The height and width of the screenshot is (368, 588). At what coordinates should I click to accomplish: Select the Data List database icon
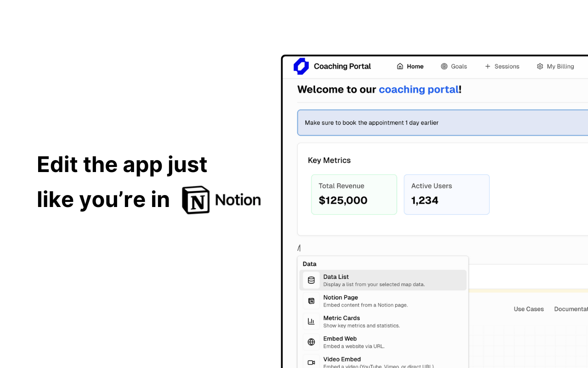[311, 280]
